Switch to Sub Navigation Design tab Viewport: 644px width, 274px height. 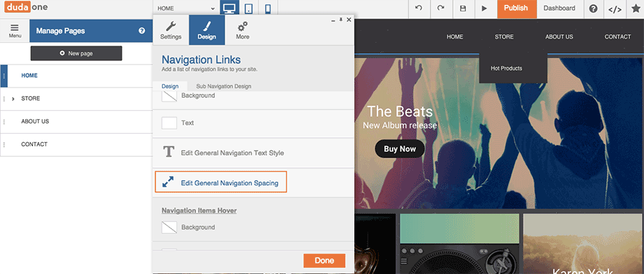[x=223, y=86]
